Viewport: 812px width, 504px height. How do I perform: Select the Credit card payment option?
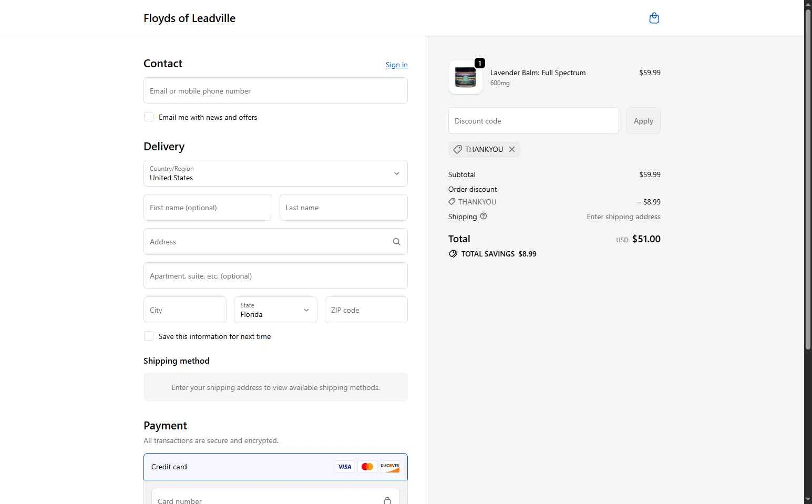pyautogui.click(x=169, y=467)
